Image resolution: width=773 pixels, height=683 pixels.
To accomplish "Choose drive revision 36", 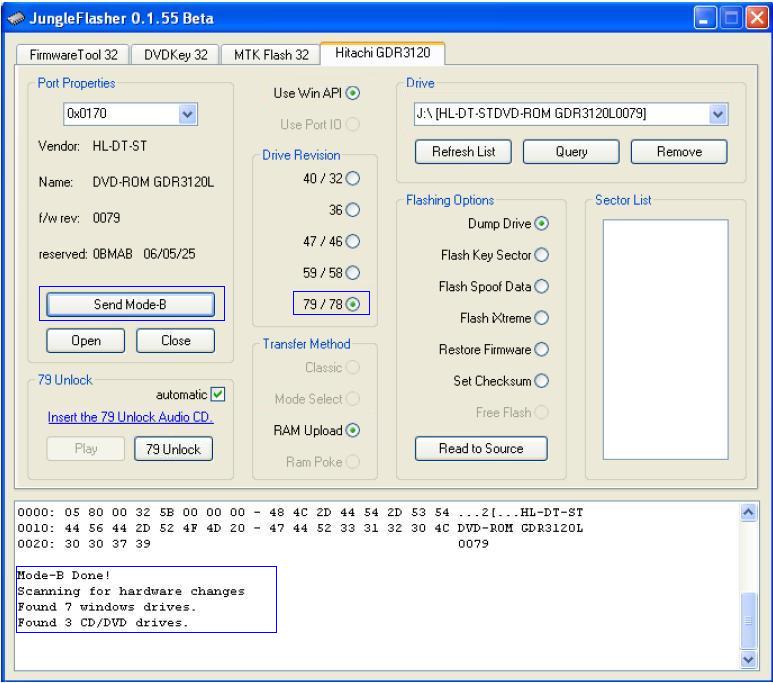I will click(x=352, y=210).
